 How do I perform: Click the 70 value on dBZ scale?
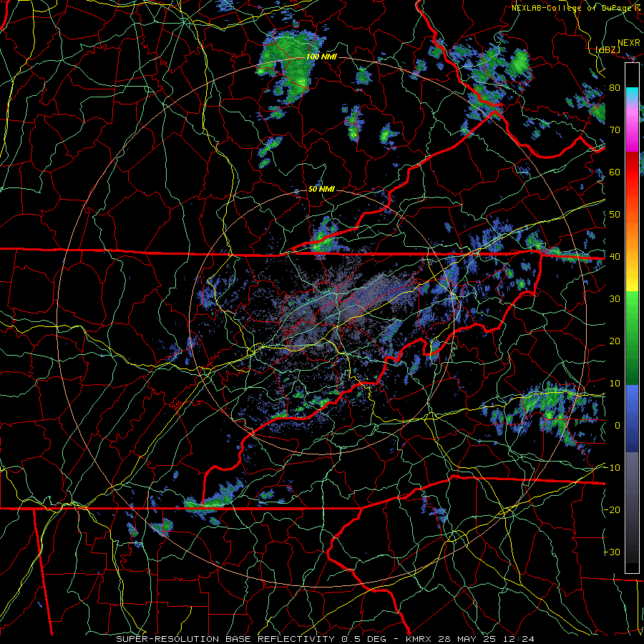click(615, 130)
